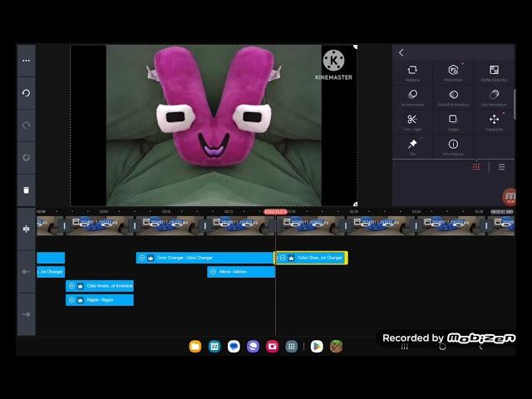Choose the In Animation option

(412, 98)
